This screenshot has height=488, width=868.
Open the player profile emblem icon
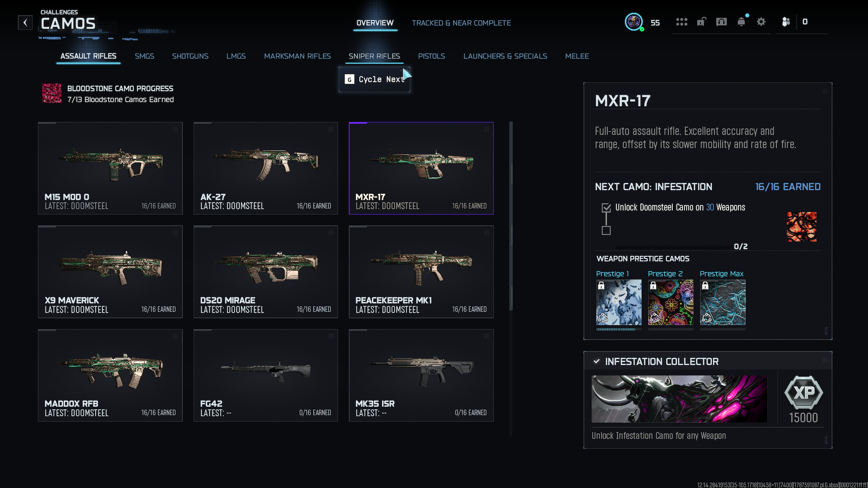[x=634, y=22]
